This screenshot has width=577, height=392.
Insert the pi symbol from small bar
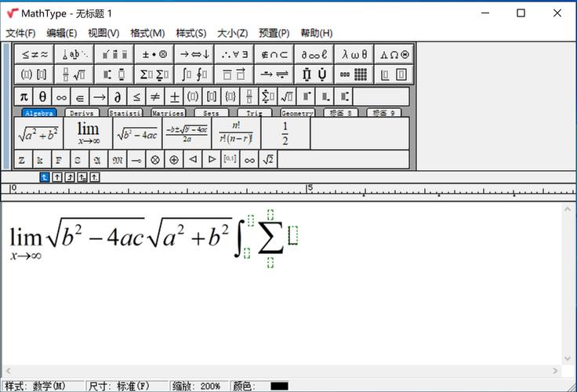pos(24,96)
